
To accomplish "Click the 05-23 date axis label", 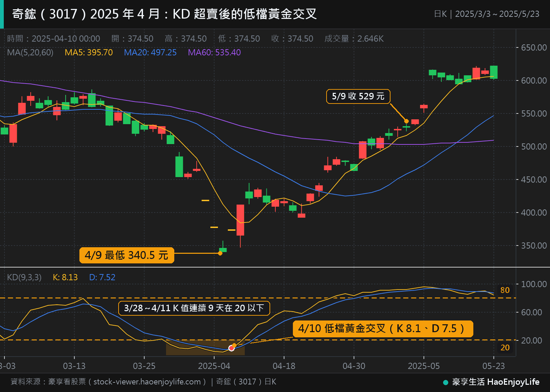I will coord(494,366).
